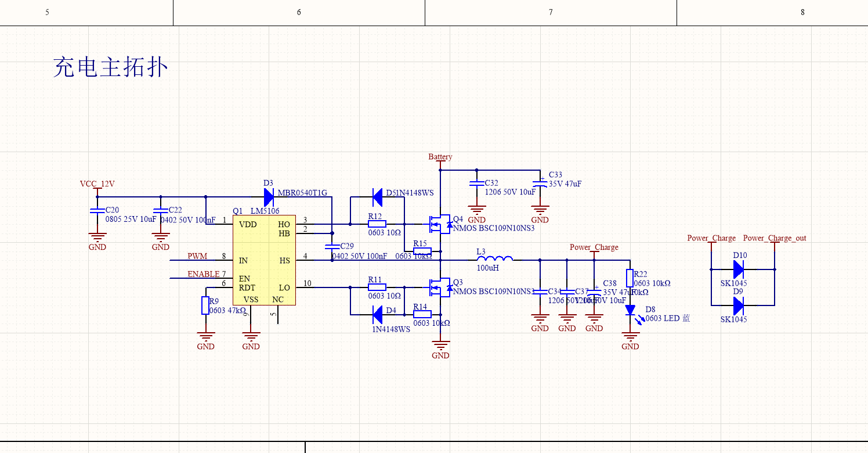
Task: Click the sheet column header 7
Action: click(551, 12)
